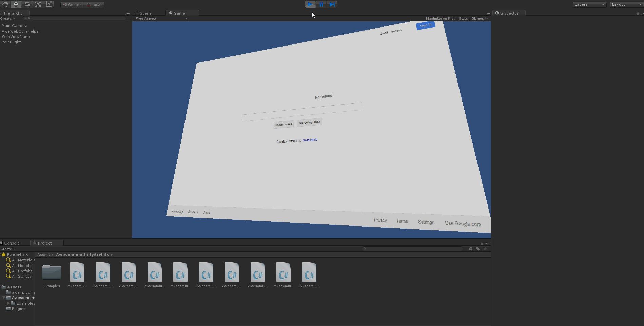The image size is (644, 326).
Task: Toggle the Inspector lock icon
Action: 638,14
